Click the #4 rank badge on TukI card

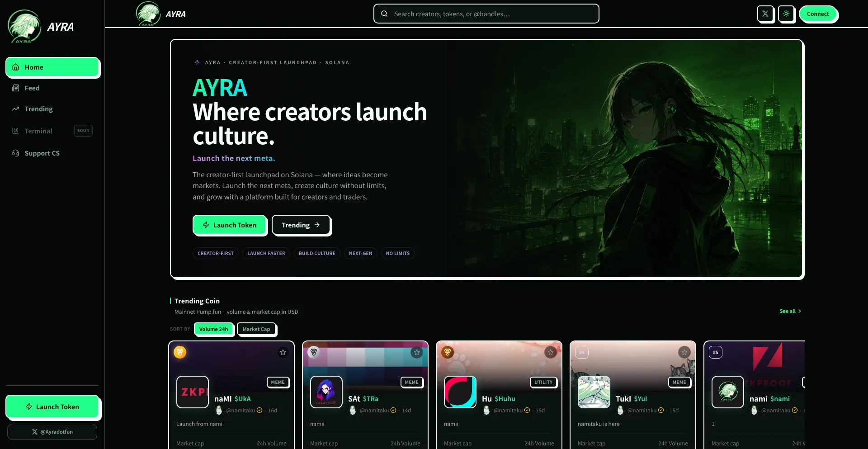[x=582, y=352]
